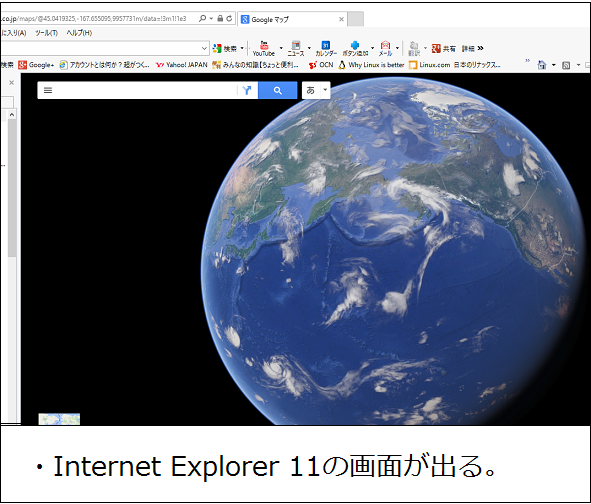Image resolution: width=591 pixels, height=504 pixels.
Task: Expand the ニュース dropdown arrow
Action: tap(309, 48)
